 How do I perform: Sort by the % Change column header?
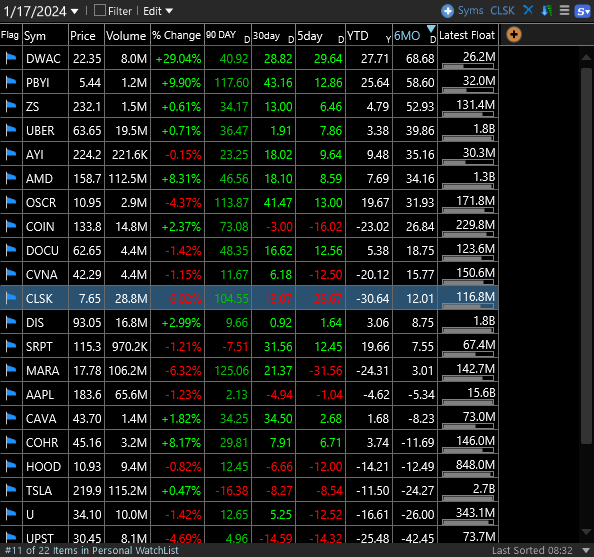(x=177, y=35)
